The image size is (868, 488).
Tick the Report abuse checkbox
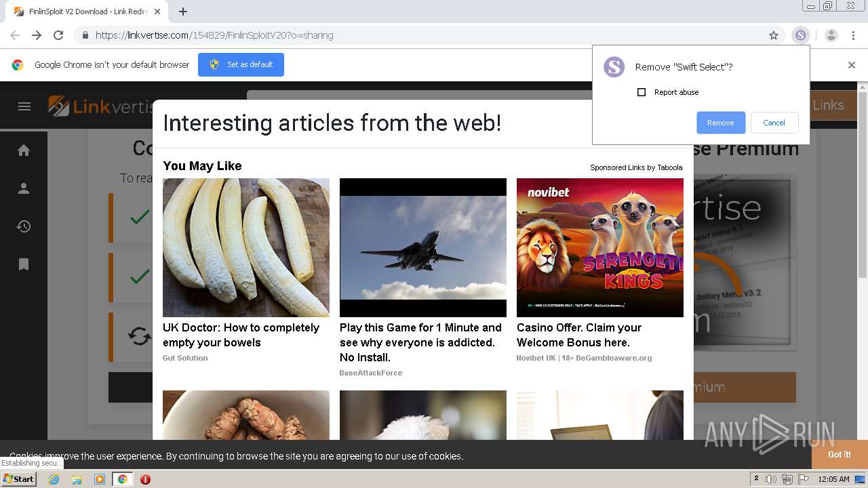pos(642,92)
